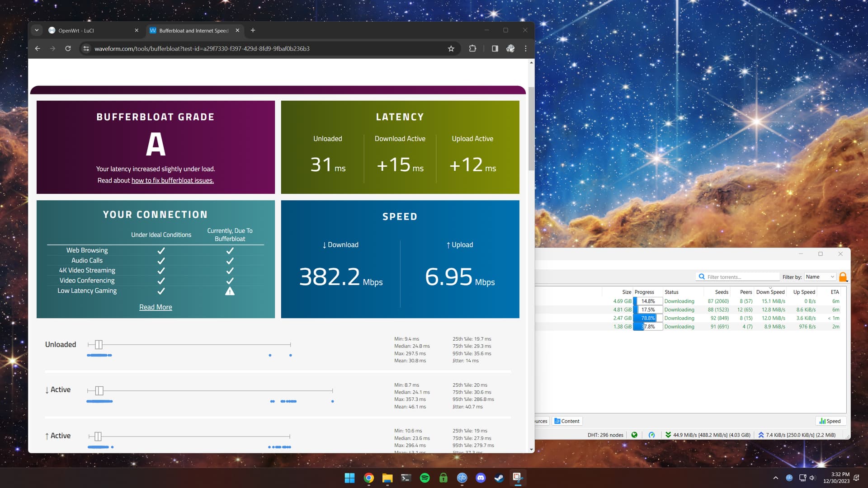
Task: Go back using the browser back arrow
Action: click(38, 48)
